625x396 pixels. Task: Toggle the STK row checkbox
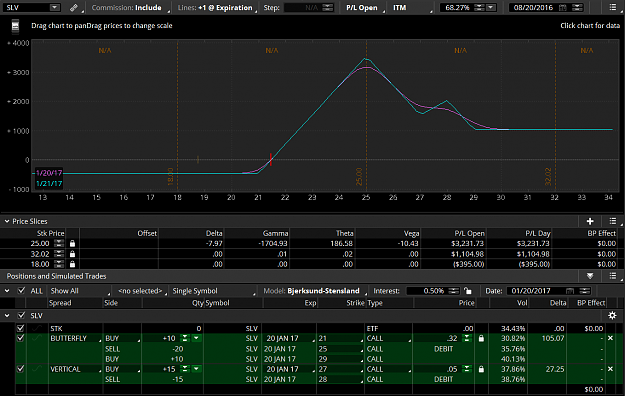tap(20, 328)
